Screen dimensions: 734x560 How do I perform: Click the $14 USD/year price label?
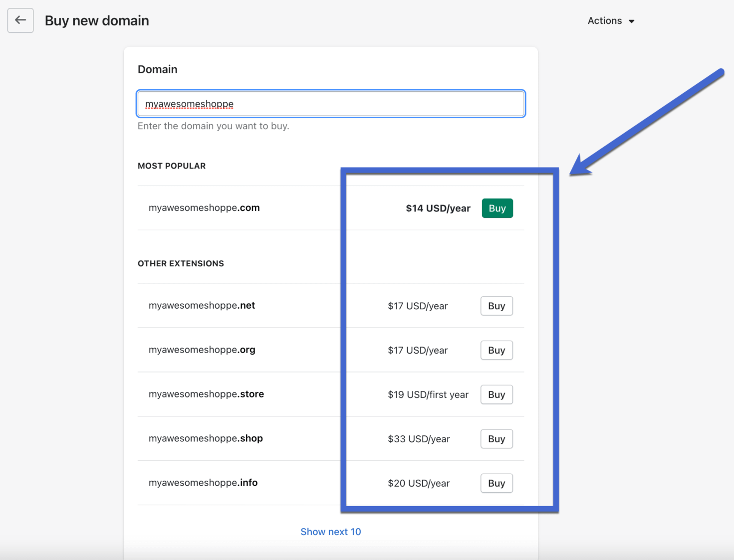point(438,208)
